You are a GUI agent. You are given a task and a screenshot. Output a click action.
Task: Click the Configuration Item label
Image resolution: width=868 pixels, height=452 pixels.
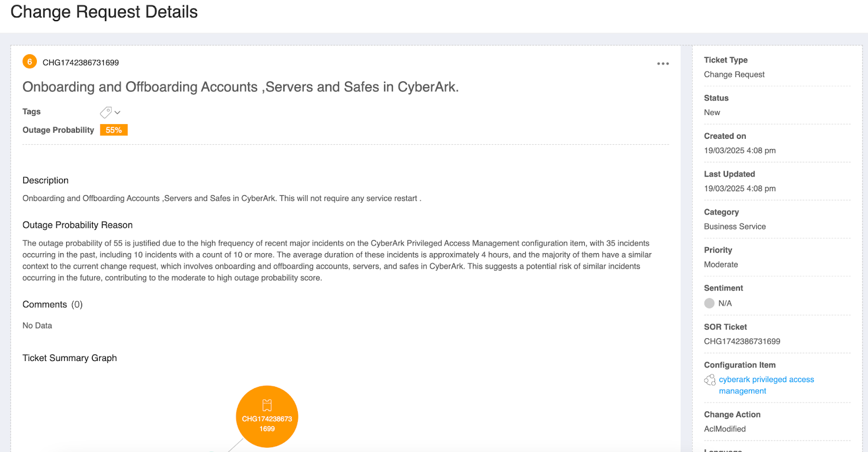[x=740, y=365]
